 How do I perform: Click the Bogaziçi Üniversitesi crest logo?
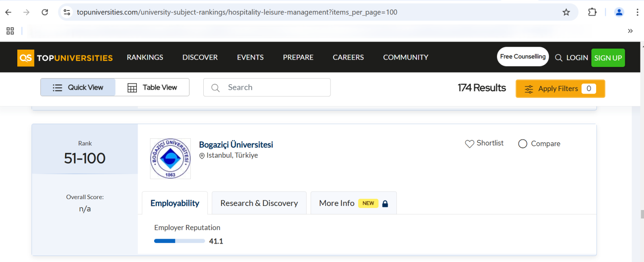point(170,158)
